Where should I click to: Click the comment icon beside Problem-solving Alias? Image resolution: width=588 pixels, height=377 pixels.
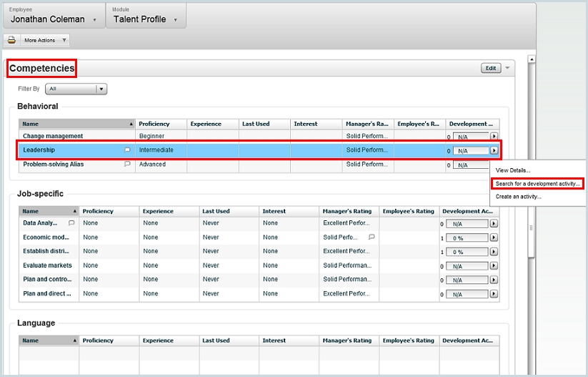point(127,165)
